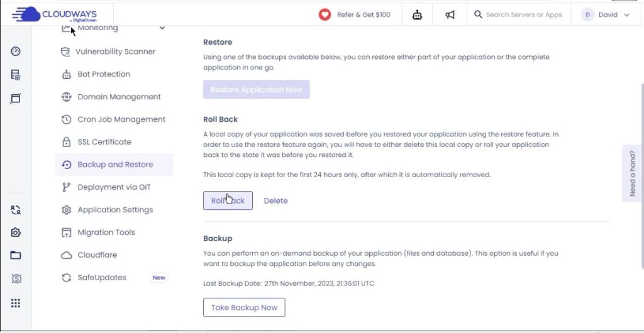644x333 pixels.
Task: Open the Need a hand? side panel
Action: (632, 173)
